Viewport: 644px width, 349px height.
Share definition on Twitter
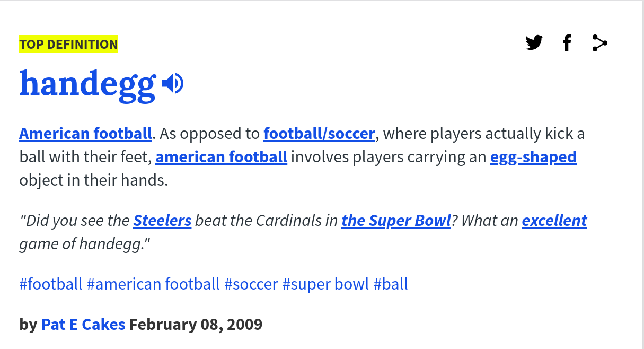click(534, 43)
